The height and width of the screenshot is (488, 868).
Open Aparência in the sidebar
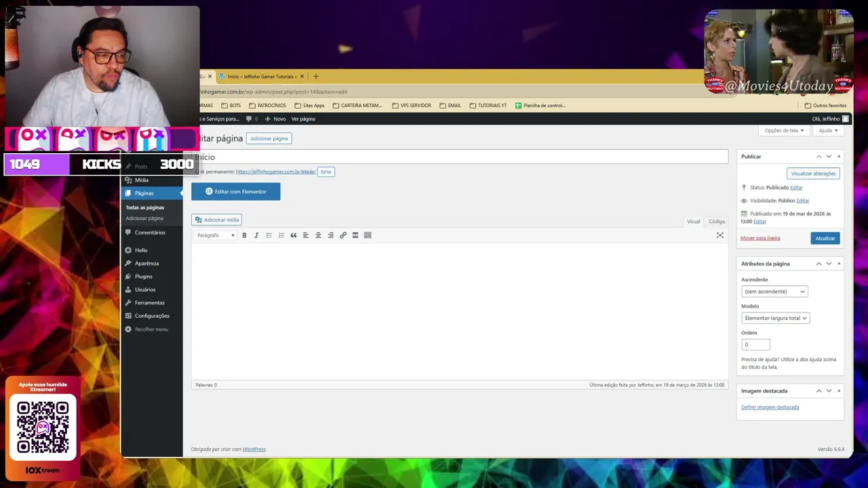point(146,263)
